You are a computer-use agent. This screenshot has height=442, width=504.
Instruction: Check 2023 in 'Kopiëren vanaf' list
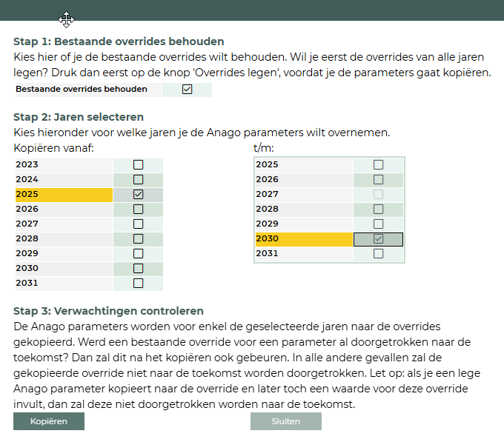[138, 164]
